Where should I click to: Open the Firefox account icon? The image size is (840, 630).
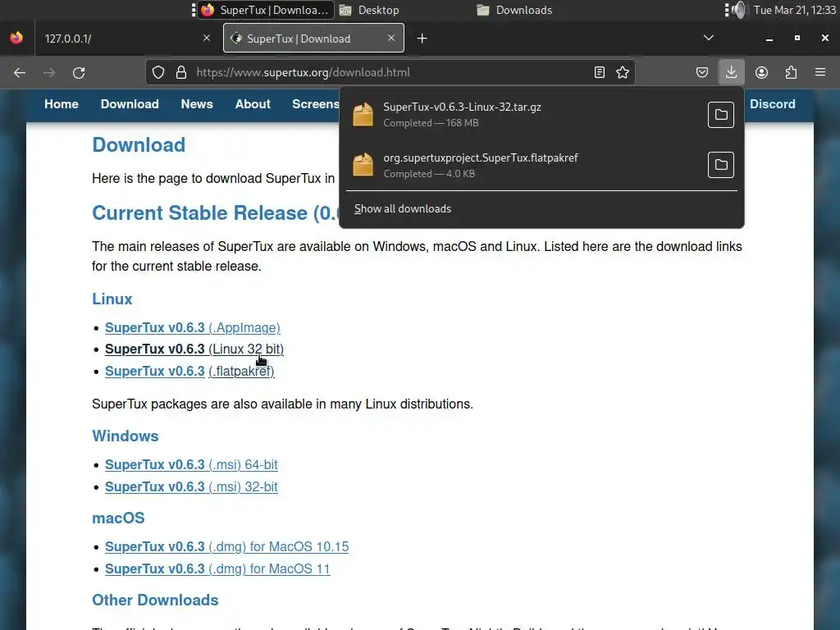pos(761,72)
